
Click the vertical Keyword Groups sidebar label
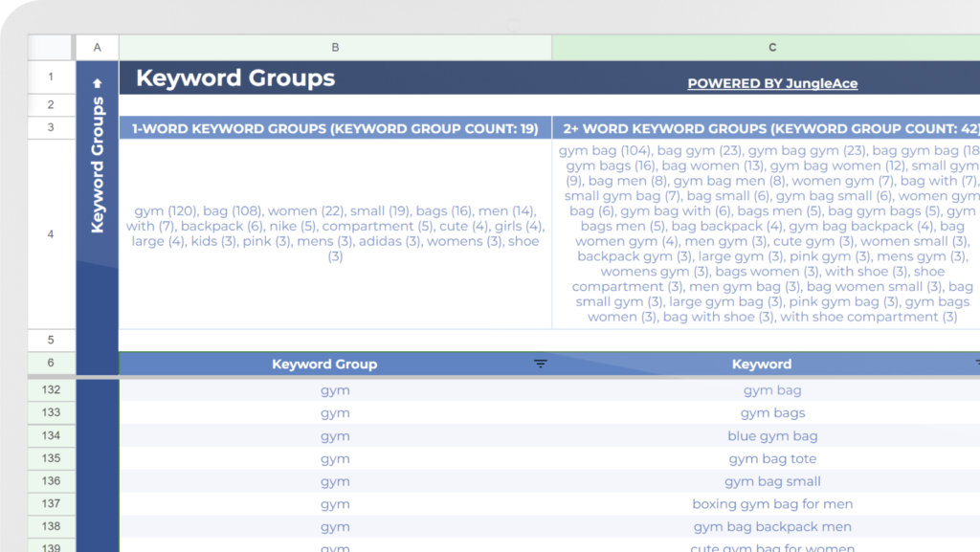click(97, 163)
